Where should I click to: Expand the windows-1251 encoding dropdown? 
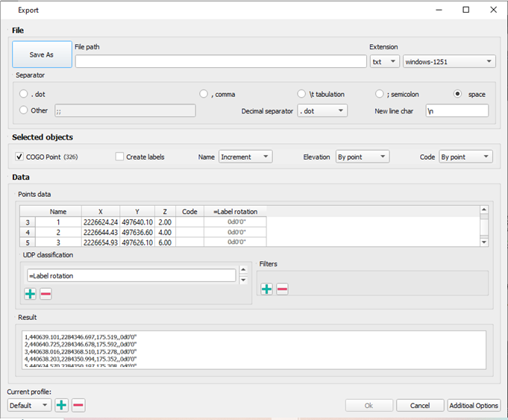449,61
